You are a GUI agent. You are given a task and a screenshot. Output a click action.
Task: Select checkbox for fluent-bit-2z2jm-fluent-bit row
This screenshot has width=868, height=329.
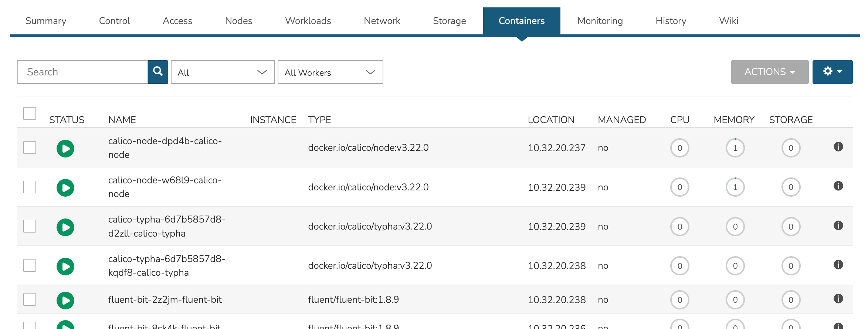(x=30, y=299)
